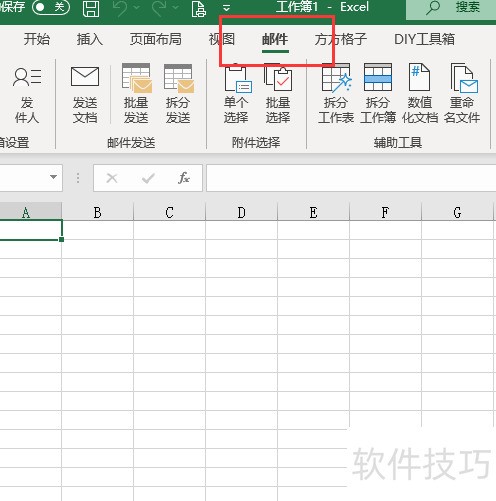Open the 数值化文档 tool
Viewport: 496px width, 501px height.
pyautogui.click(x=420, y=94)
